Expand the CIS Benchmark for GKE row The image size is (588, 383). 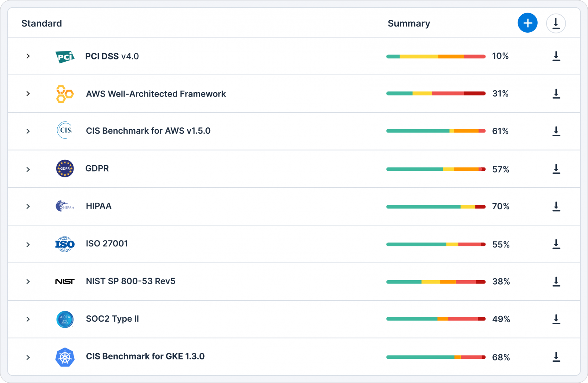click(x=28, y=357)
